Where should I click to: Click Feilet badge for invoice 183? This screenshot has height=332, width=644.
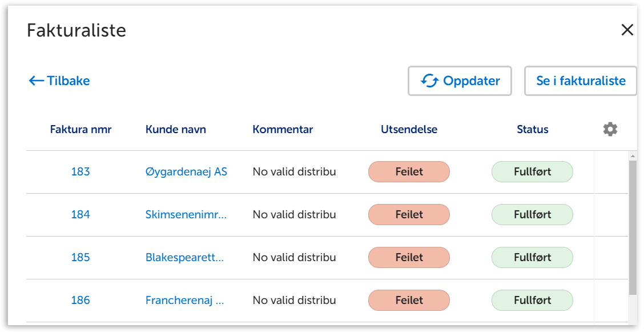coord(409,172)
